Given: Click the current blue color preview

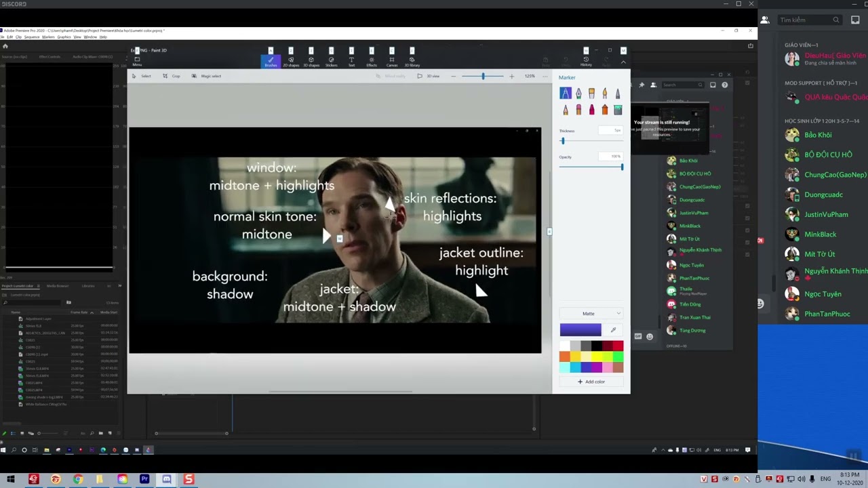Looking at the screenshot, I should 580,330.
